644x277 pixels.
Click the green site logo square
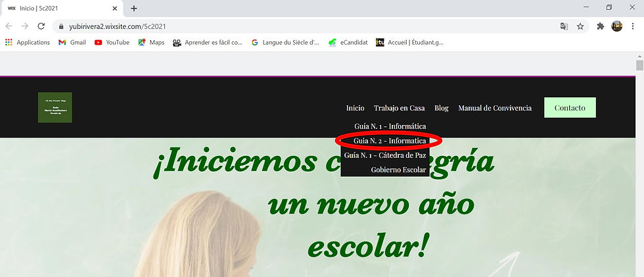coord(55,107)
